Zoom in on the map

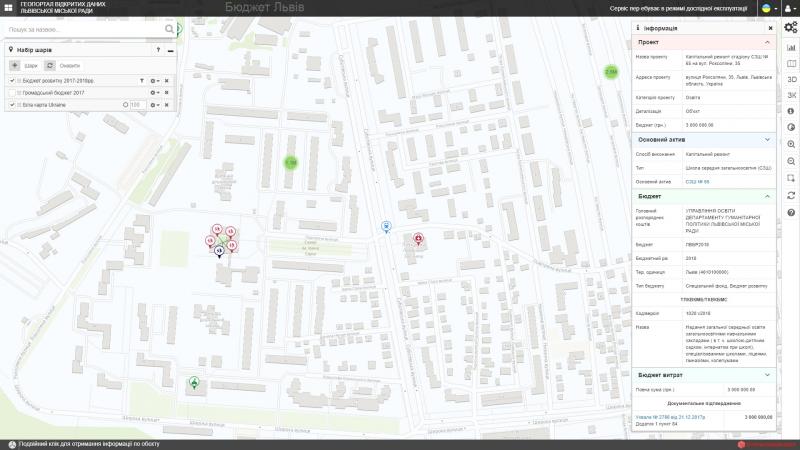click(x=791, y=144)
